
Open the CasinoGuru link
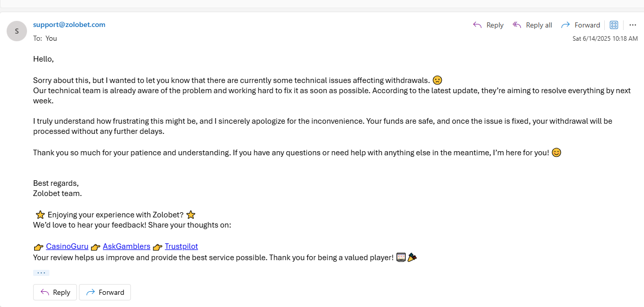coord(67,246)
